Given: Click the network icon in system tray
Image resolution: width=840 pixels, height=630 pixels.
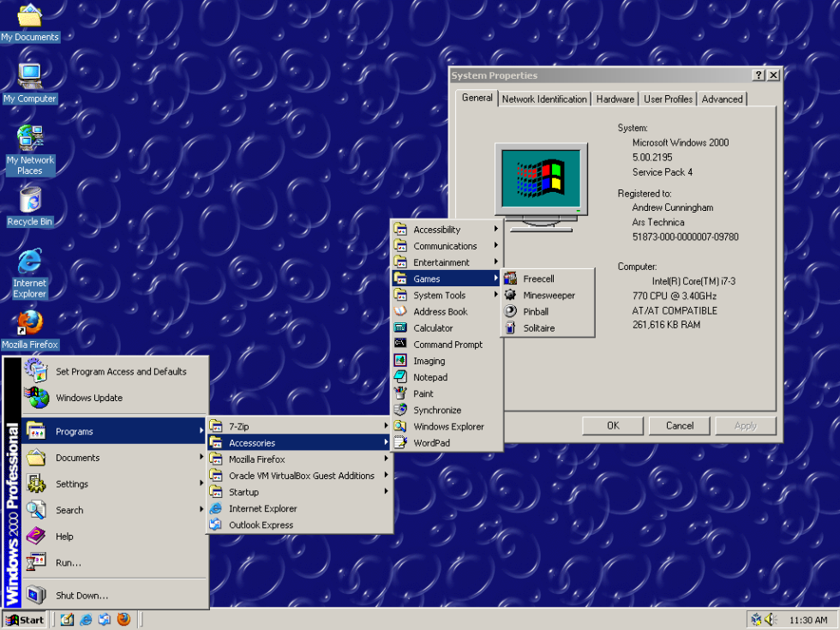Looking at the screenshot, I should click(x=756, y=619).
